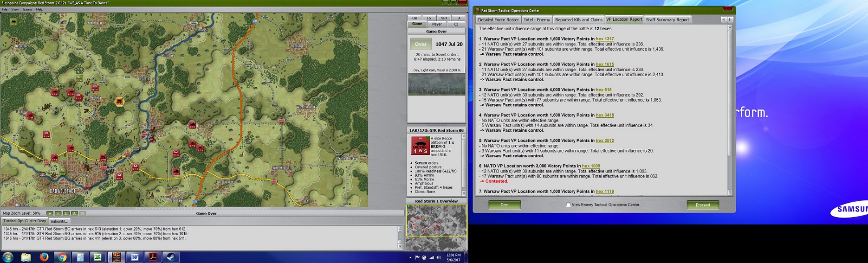
Task: Follow hex 1317 link
Action: point(605,39)
